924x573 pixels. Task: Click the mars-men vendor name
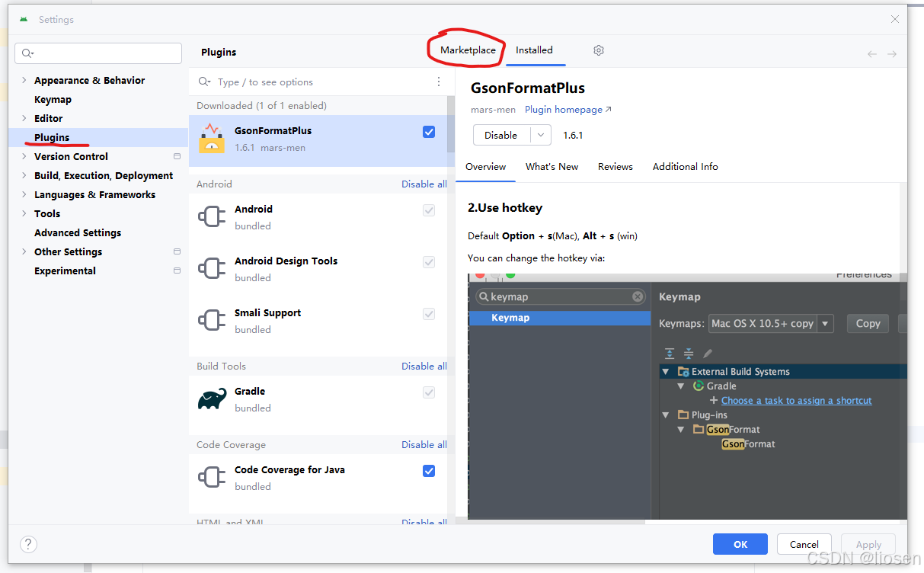click(x=493, y=110)
